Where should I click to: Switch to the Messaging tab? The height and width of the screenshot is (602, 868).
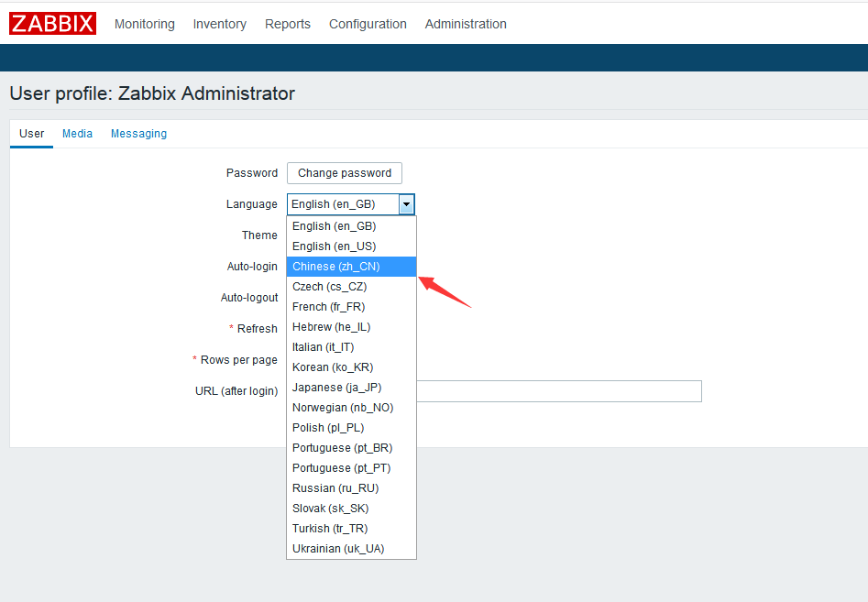click(x=138, y=134)
